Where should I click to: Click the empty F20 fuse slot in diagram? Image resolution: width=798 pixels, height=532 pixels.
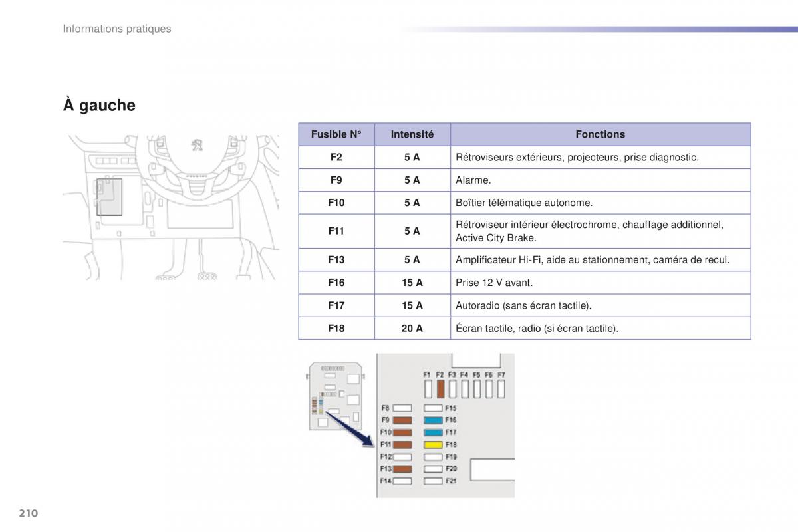click(434, 469)
